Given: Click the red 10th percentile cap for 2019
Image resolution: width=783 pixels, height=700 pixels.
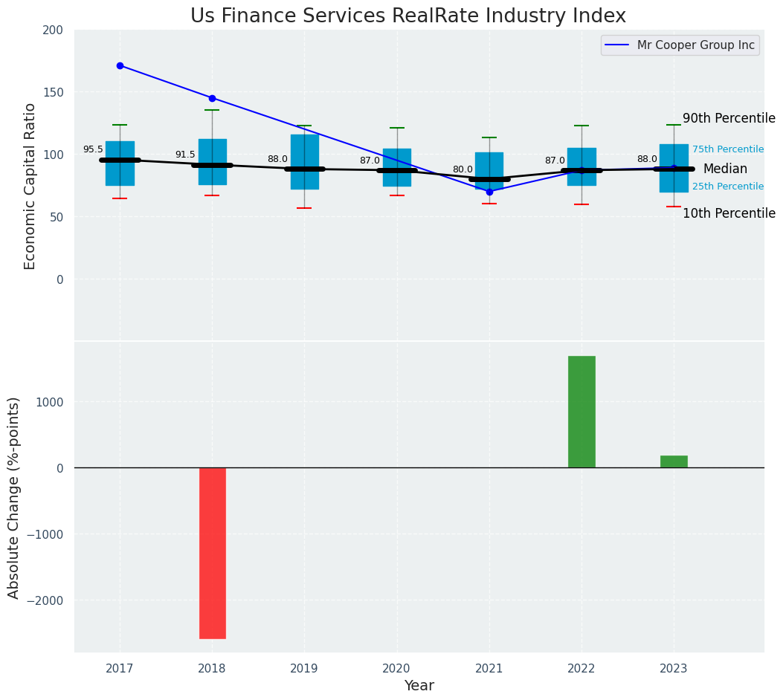Looking at the screenshot, I should coord(305,208).
